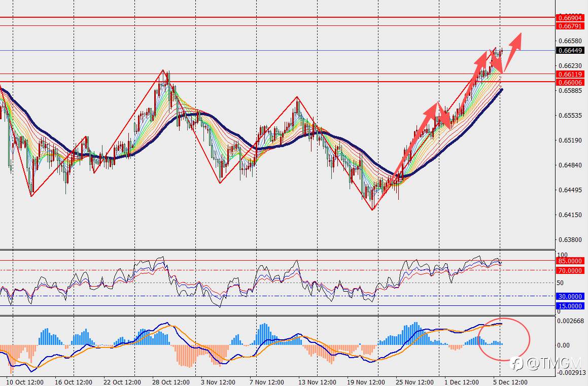Select the 0.65190 price axis value
Viewport: 588px width, 386px height.
tap(570, 141)
